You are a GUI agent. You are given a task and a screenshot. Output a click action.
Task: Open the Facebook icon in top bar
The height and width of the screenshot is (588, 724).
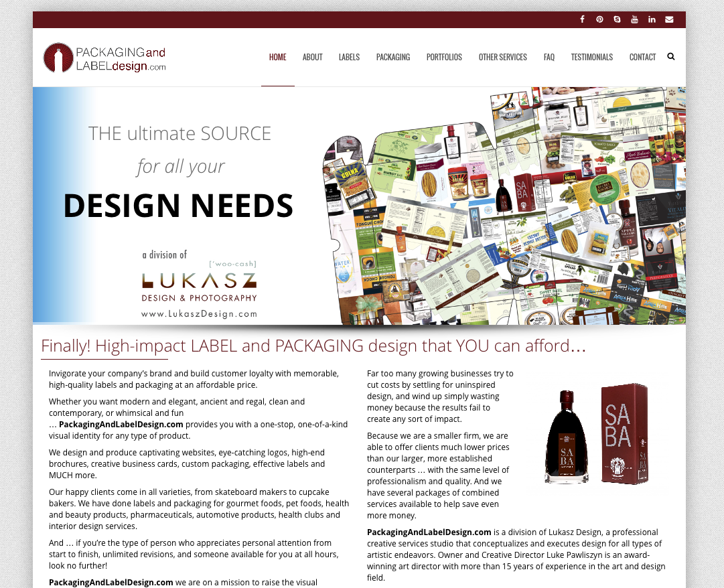tap(582, 19)
